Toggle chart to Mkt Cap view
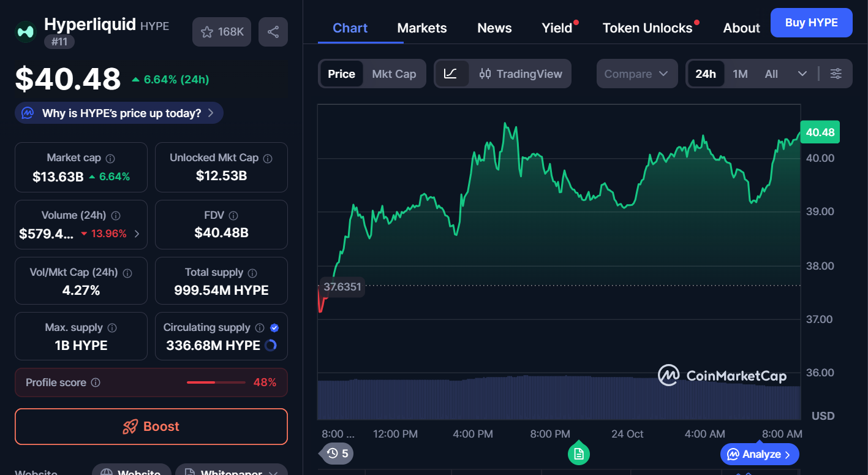Viewport: 868px width, 475px height. point(394,74)
